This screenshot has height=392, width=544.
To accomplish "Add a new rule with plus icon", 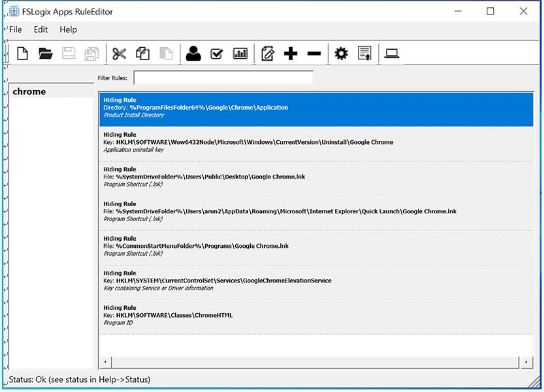I will coord(291,53).
